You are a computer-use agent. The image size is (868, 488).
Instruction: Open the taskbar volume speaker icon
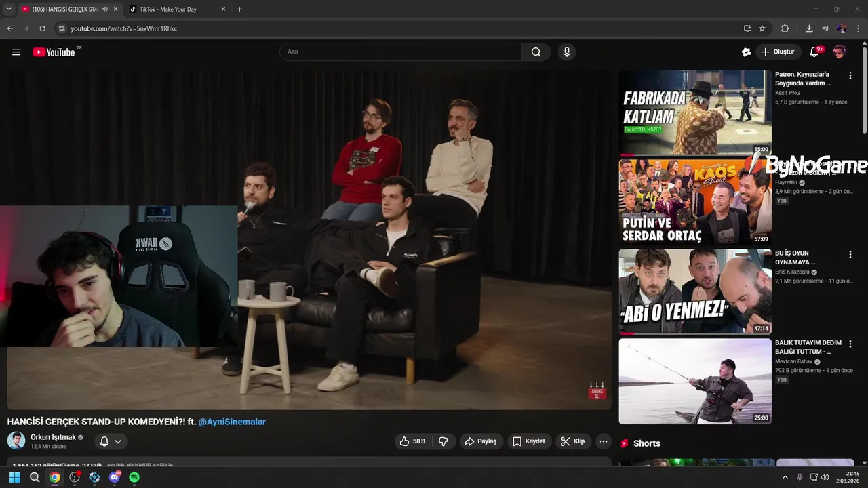tap(825, 477)
